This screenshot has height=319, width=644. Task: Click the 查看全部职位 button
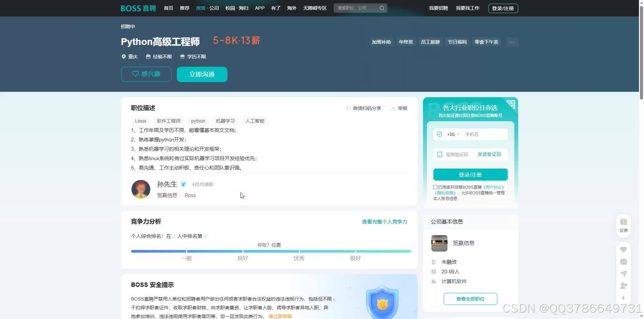click(x=470, y=299)
